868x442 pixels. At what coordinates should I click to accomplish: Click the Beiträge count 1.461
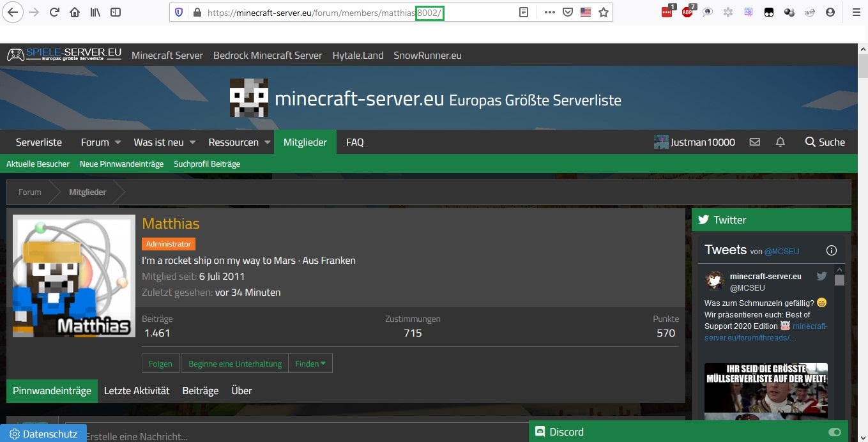[x=157, y=333]
